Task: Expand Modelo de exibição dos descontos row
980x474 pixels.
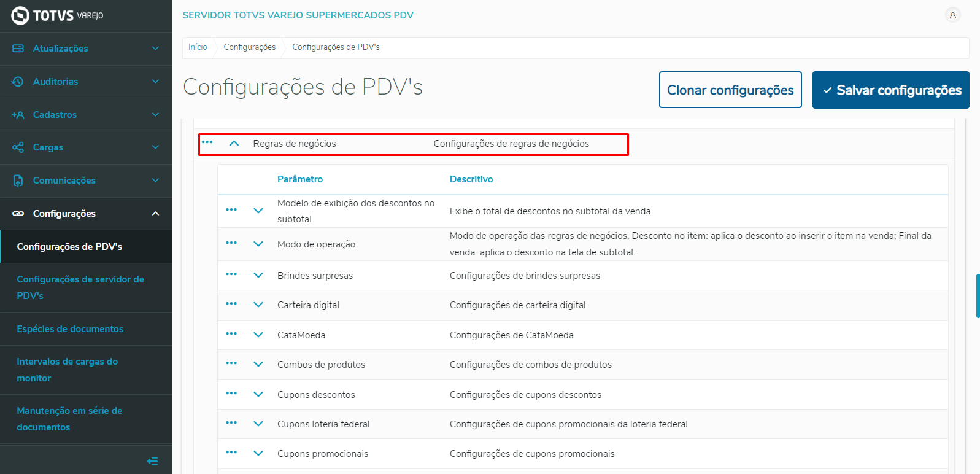Action: pos(258,211)
